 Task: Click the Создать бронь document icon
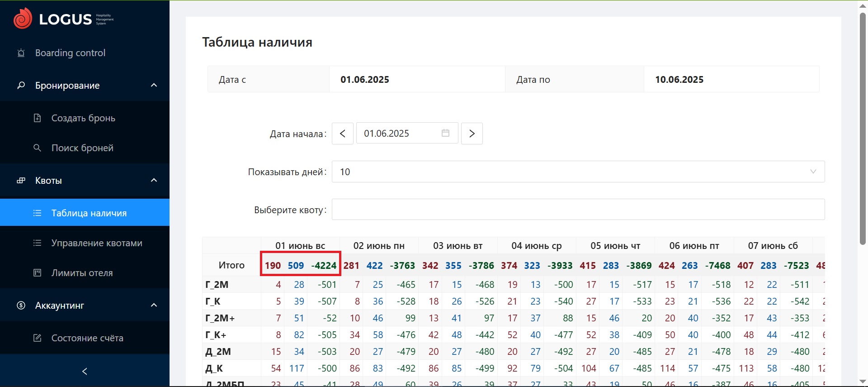pos(38,118)
